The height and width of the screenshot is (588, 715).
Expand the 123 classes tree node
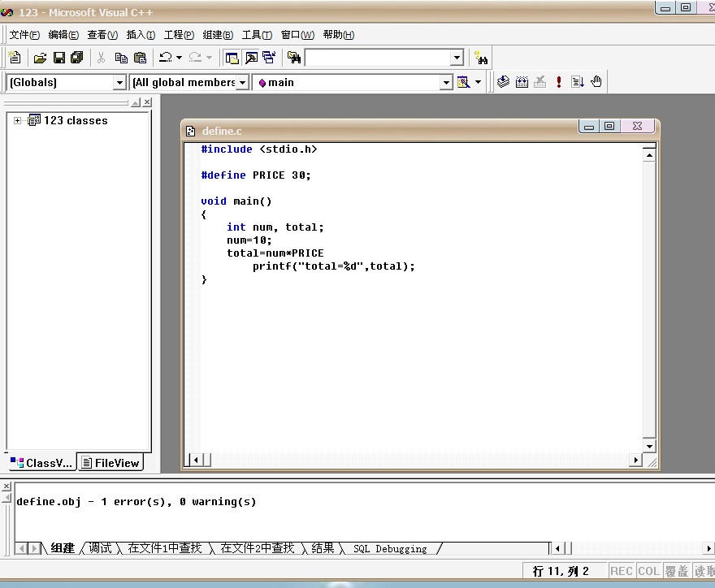[17, 121]
